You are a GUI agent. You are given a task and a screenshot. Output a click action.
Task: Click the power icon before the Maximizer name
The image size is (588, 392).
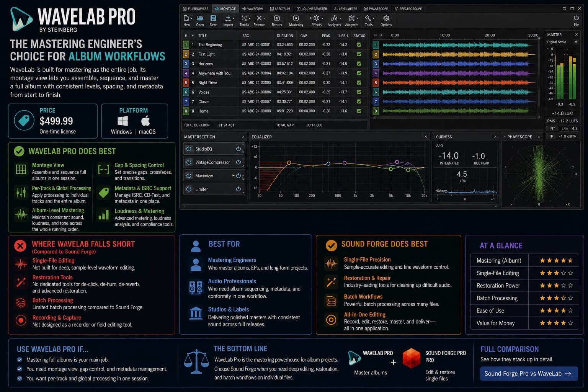click(x=189, y=176)
